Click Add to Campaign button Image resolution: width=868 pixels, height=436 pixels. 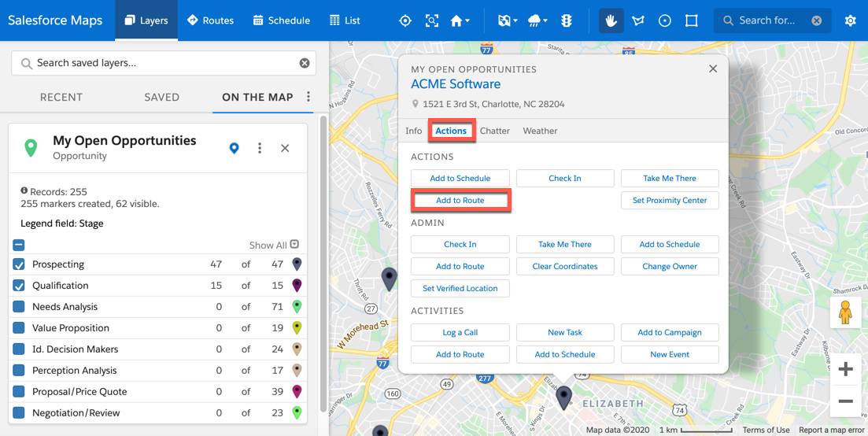[x=670, y=333]
